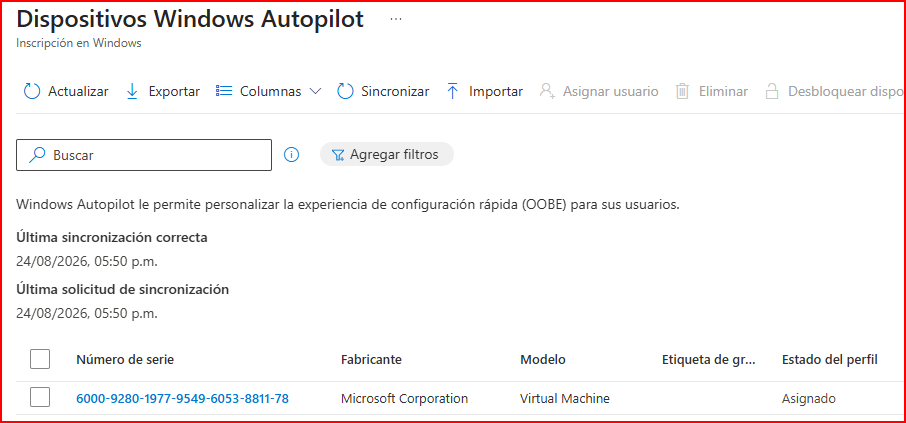The width and height of the screenshot is (906, 423).
Task: Click the info icon beside search box
Action: (292, 155)
